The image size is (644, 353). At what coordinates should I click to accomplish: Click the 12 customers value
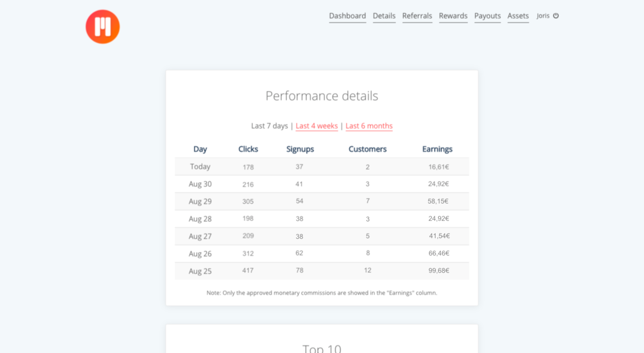click(368, 270)
